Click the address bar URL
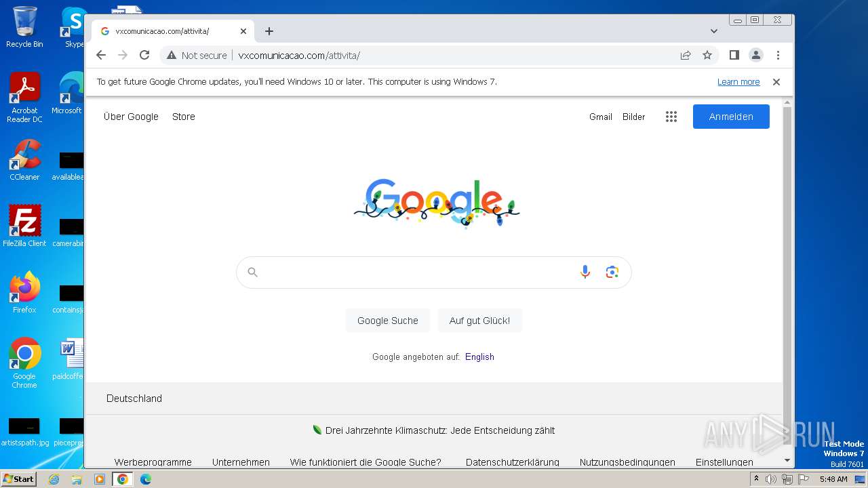 pos(299,56)
